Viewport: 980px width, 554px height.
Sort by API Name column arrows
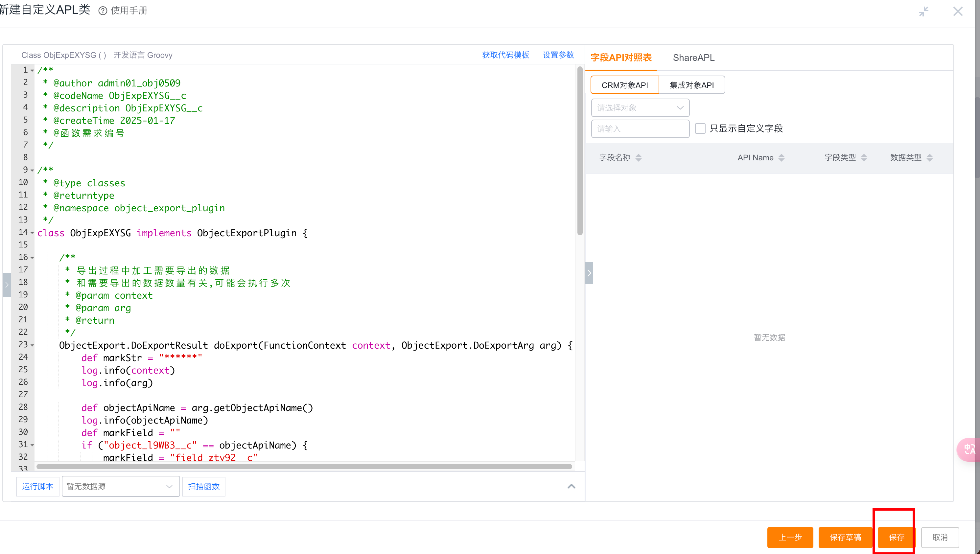781,157
